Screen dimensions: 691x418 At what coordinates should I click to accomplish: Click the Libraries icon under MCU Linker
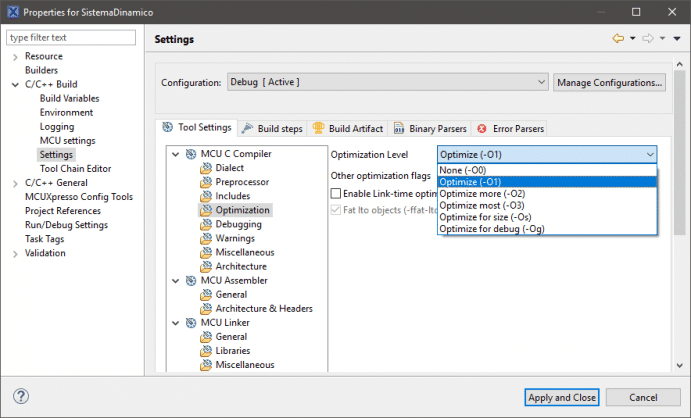[x=206, y=351]
